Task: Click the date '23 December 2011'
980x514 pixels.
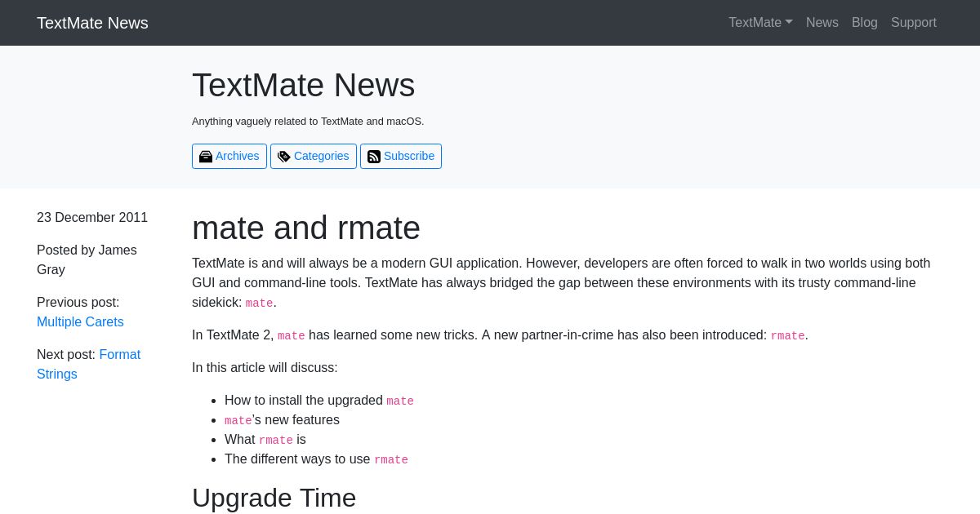Action: tap(92, 217)
